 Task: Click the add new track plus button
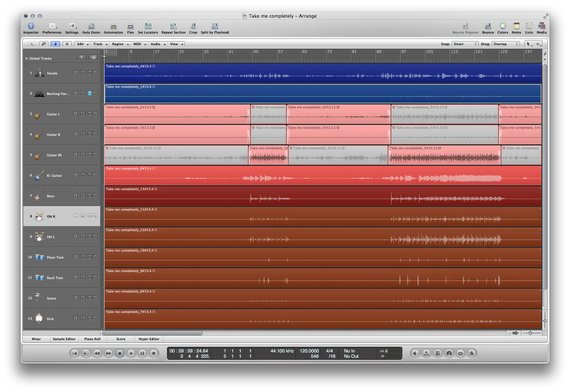point(82,57)
